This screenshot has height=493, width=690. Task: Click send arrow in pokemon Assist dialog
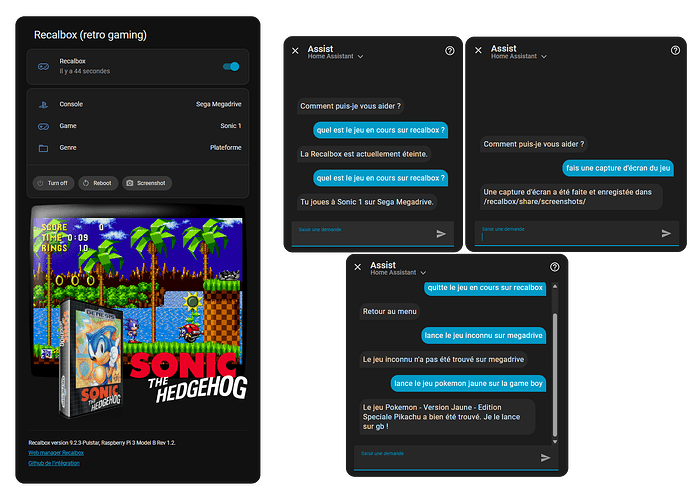pyautogui.click(x=545, y=458)
